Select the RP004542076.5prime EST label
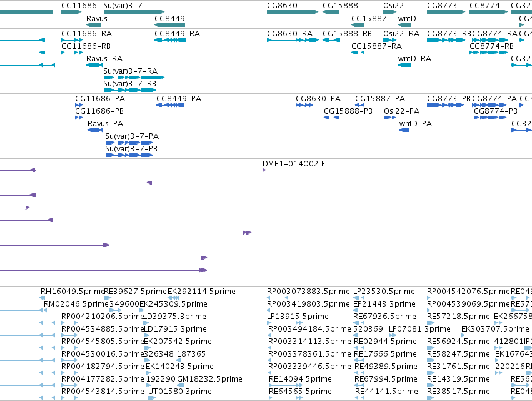Screen dimensions: 532x401 (x=469, y=292)
